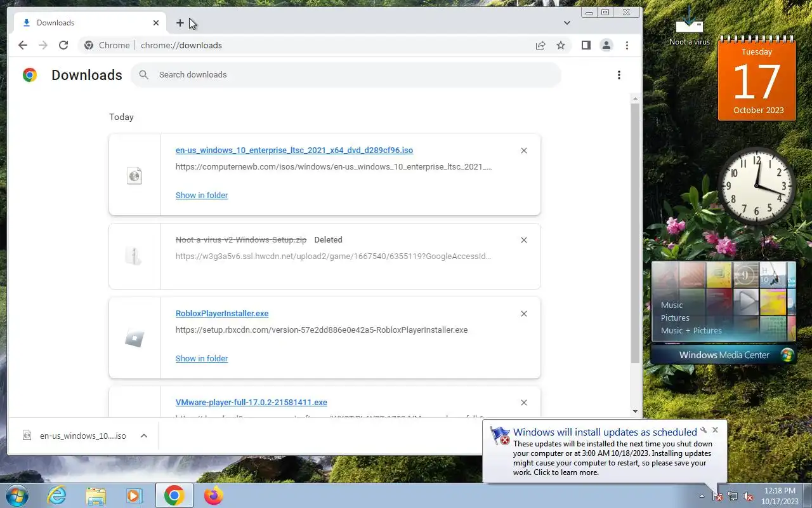Viewport: 812px width, 508px height.
Task: Remove the Windows 10 ISO from list
Action: point(524,150)
